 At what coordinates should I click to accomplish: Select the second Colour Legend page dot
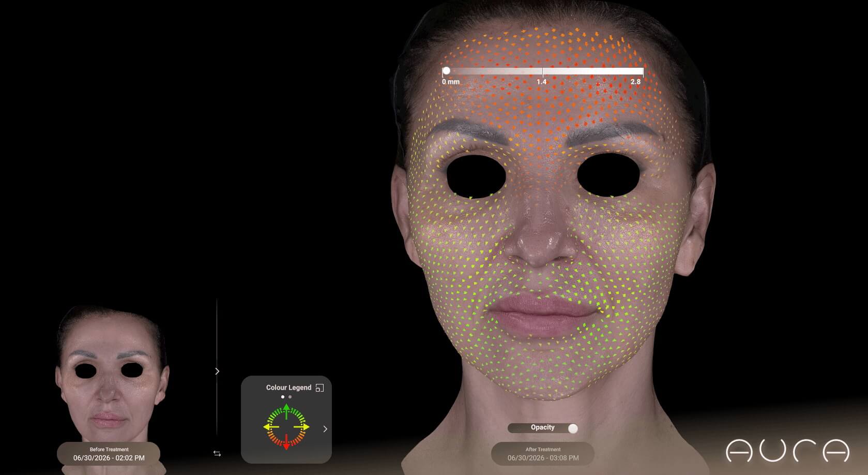290,397
